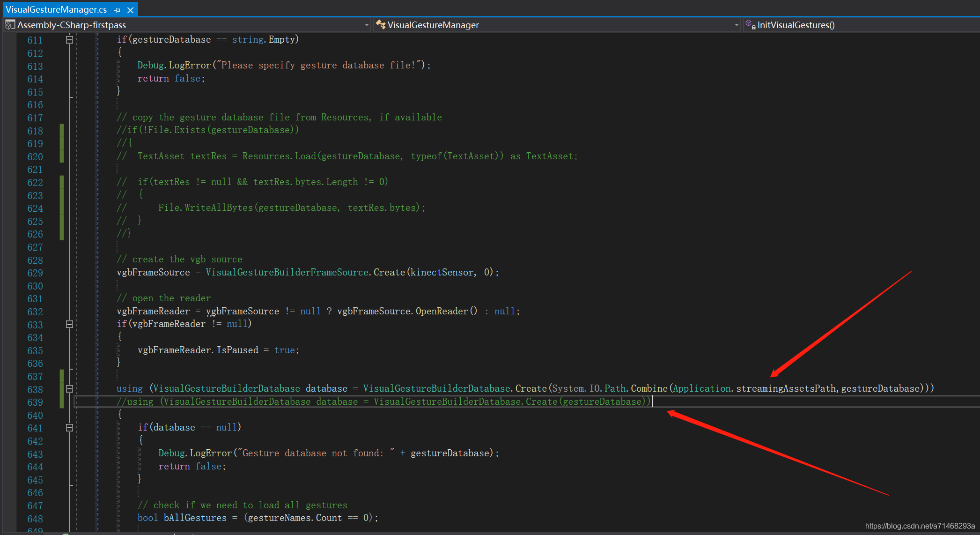The image size is (980, 535).
Task: Open the VisualGestureManager type dropdown
Action: 737,24
